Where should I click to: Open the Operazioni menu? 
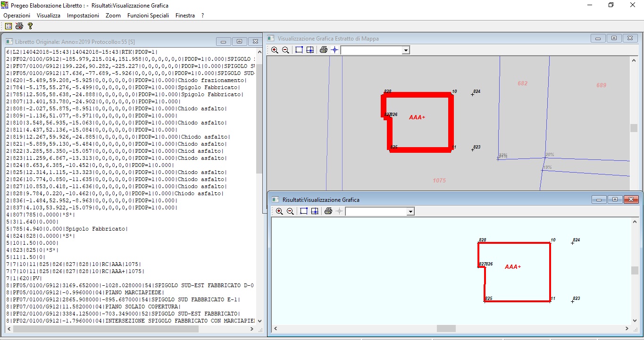pyautogui.click(x=17, y=16)
